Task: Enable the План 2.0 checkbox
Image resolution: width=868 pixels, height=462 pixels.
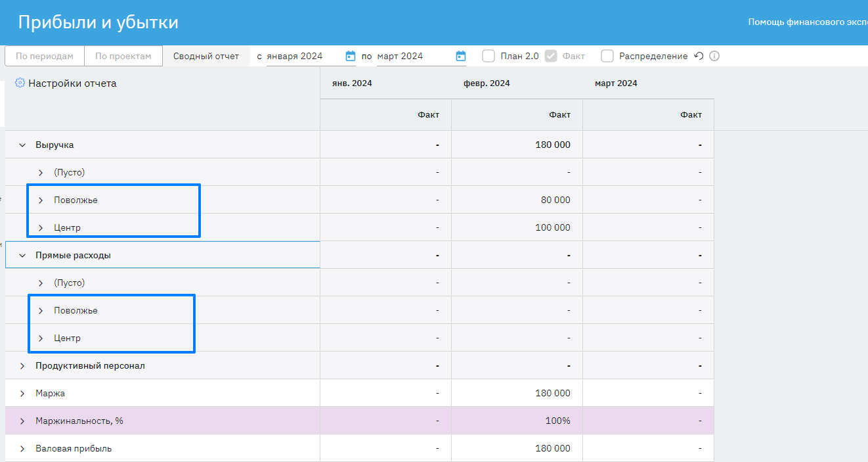Action: [488, 57]
